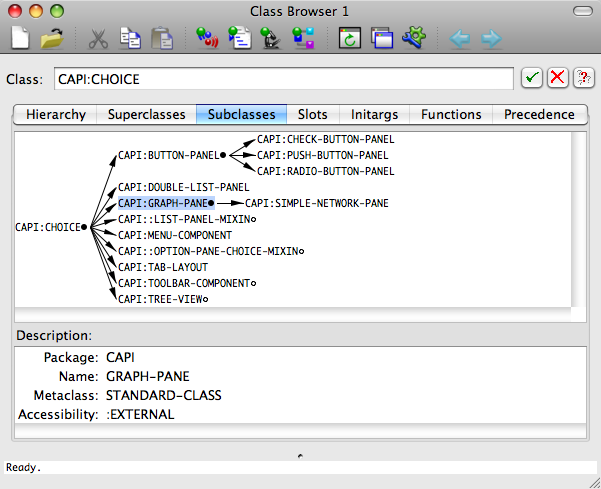Image resolution: width=601 pixels, height=489 pixels.
Task: Expand the CAPI::LIST-PANEL-MIXIN open circle
Action: pos(253,219)
